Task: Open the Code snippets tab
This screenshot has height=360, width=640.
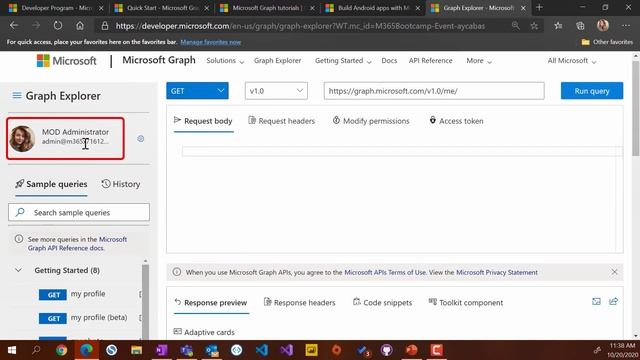Action: click(x=382, y=302)
